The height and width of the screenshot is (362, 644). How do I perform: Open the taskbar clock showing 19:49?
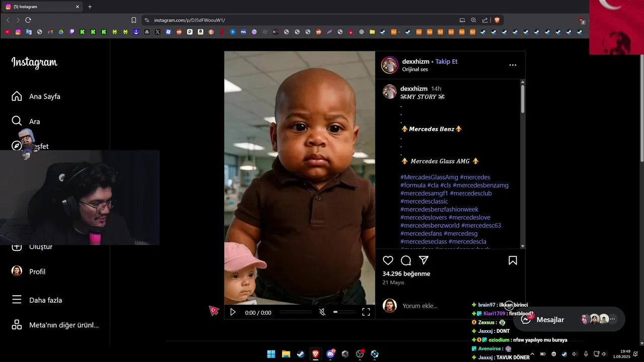(622, 354)
